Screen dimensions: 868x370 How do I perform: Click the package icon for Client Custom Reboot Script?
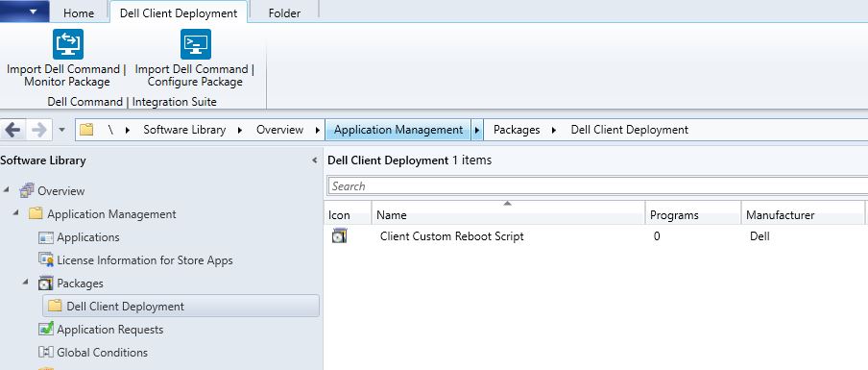(339, 236)
